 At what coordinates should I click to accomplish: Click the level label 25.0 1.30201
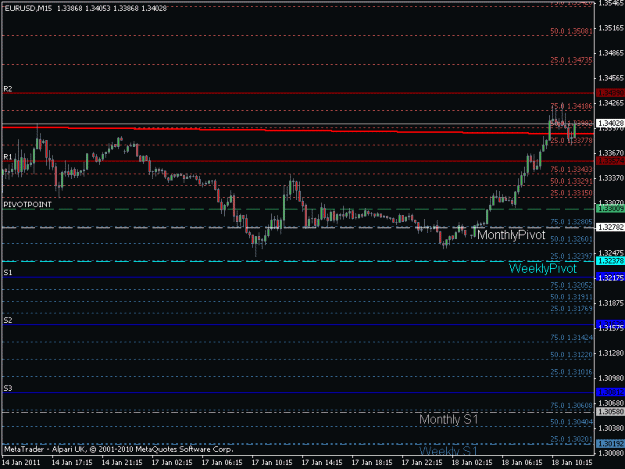(x=571, y=439)
